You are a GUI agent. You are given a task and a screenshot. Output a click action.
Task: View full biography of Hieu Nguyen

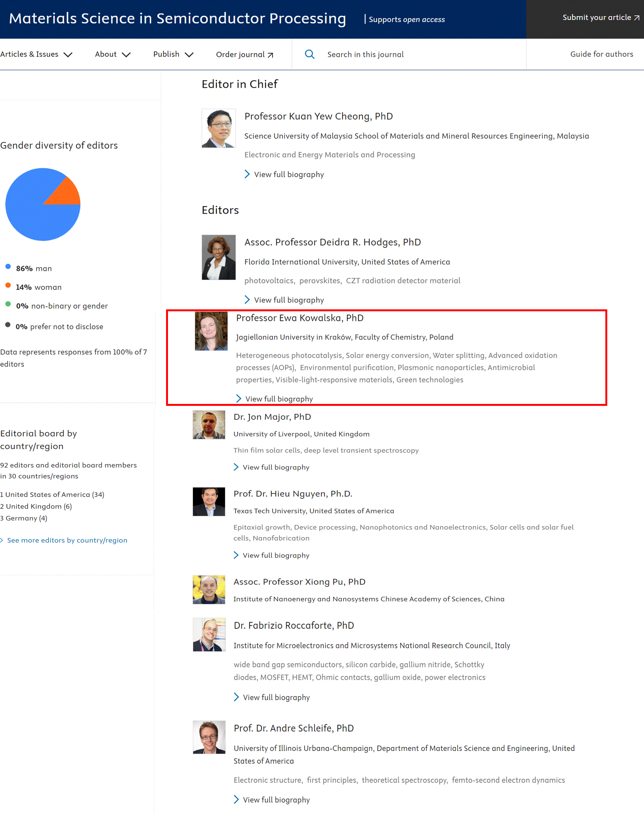pos(272,556)
